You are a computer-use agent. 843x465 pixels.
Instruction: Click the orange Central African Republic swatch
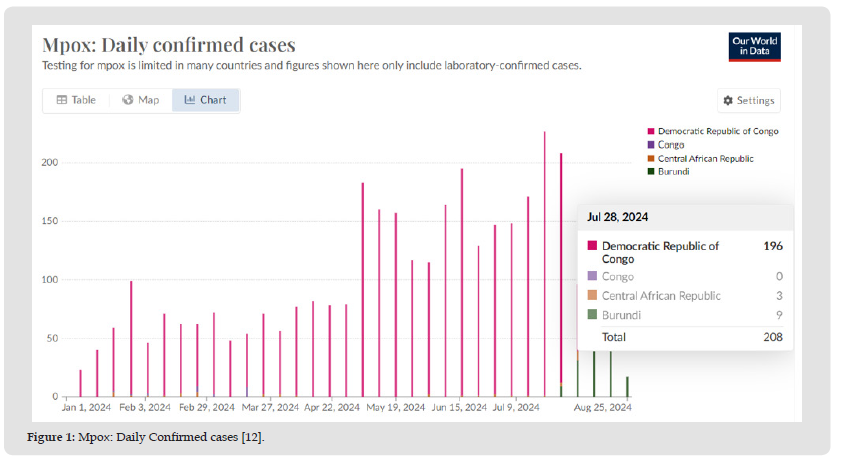point(651,158)
